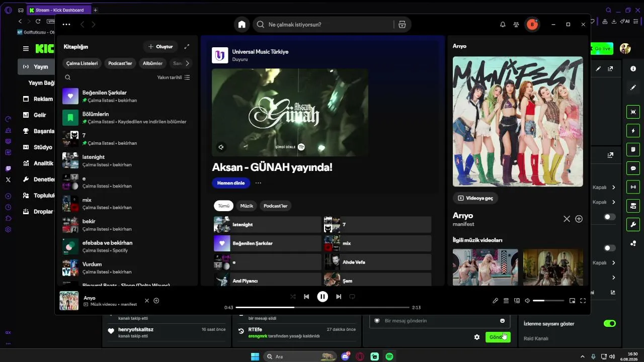644x362 pixels.
Task: Open Kick chat bubble panel icon
Action: tap(633, 168)
